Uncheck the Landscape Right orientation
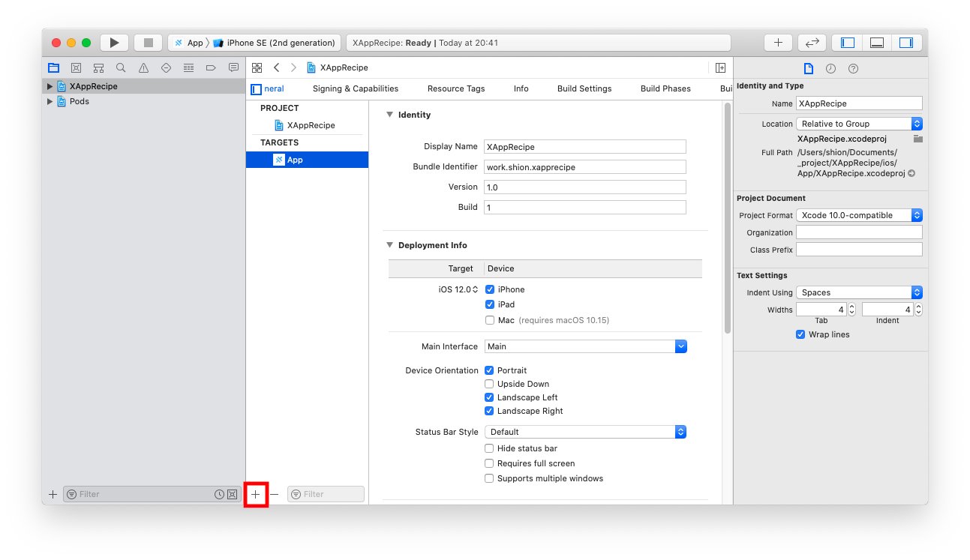The width and height of the screenshot is (970, 560). click(x=489, y=411)
